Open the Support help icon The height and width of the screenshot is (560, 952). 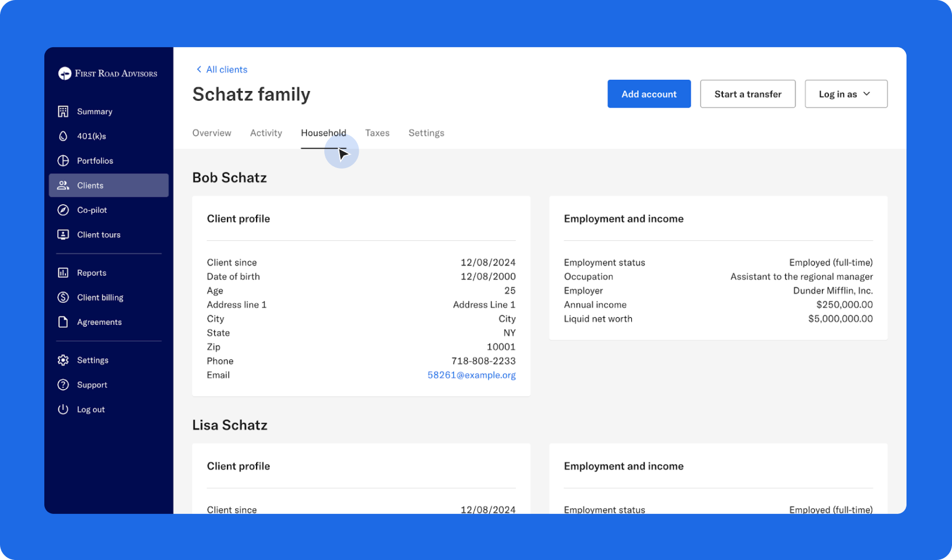(x=63, y=384)
